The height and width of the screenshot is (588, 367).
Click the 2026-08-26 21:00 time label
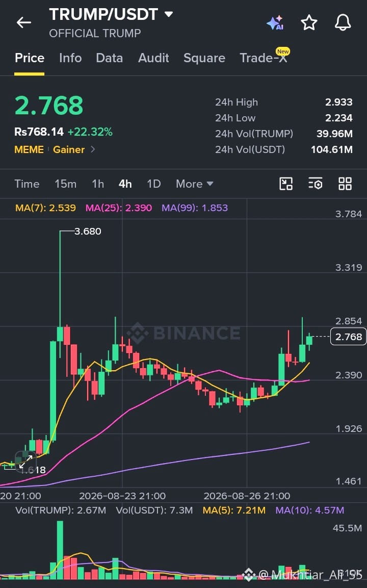[247, 496]
